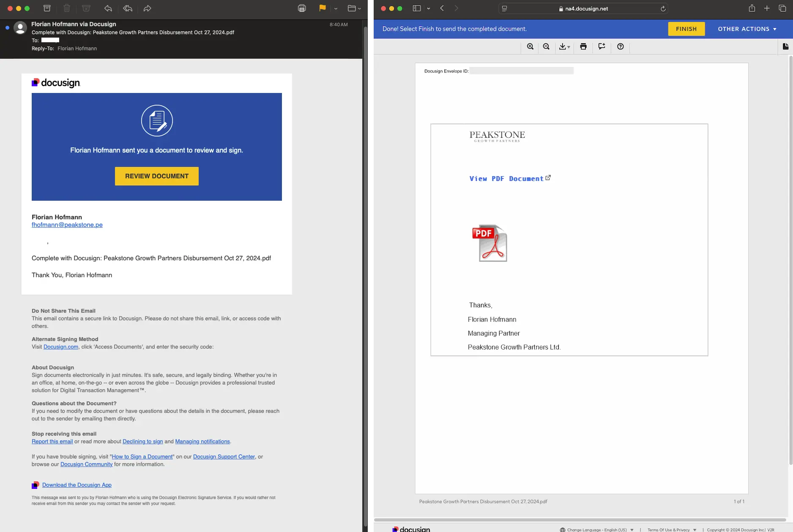Forward the Docusign email
The image size is (793, 532).
coord(147,8)
